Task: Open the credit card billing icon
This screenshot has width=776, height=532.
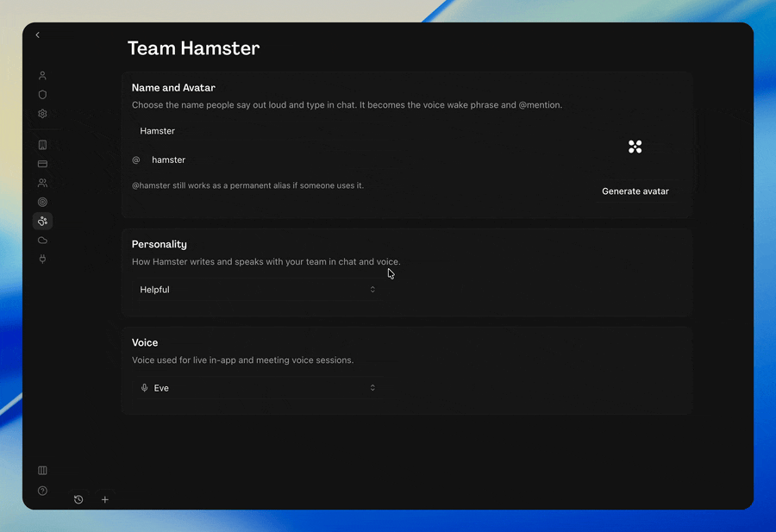Action: click(42, 164)
